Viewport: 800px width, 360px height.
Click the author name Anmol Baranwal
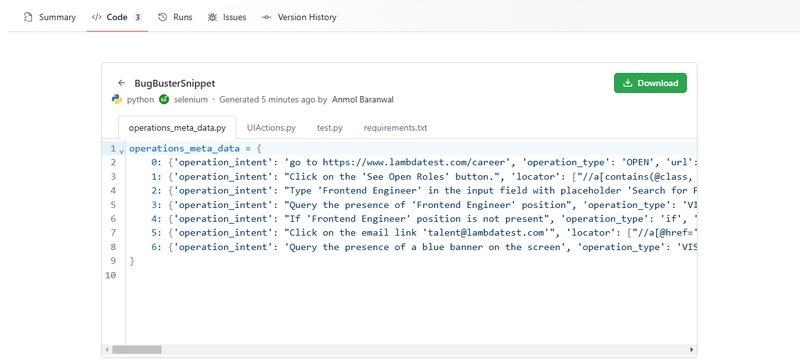pyautogui.click(x=363, y=99)
